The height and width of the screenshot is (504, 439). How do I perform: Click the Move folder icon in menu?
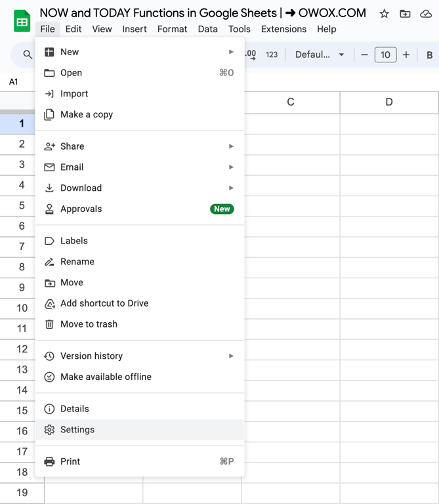click(49, 283)
